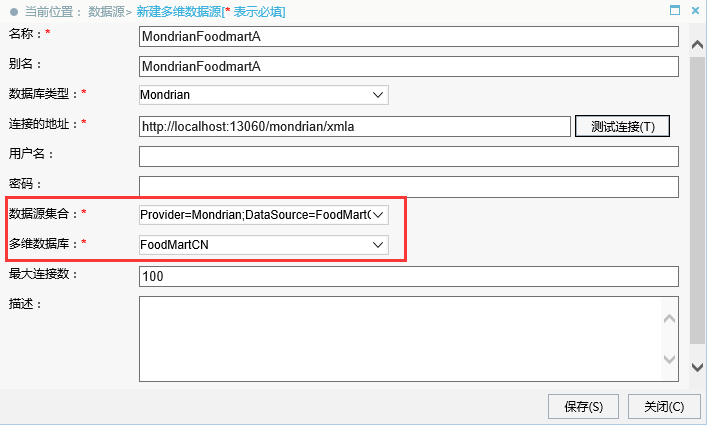Maximize the dialog with the window icon
Image resolution: width=707 pixels, height=425 pixels.
pyautogui.click(x=675, y=10)
